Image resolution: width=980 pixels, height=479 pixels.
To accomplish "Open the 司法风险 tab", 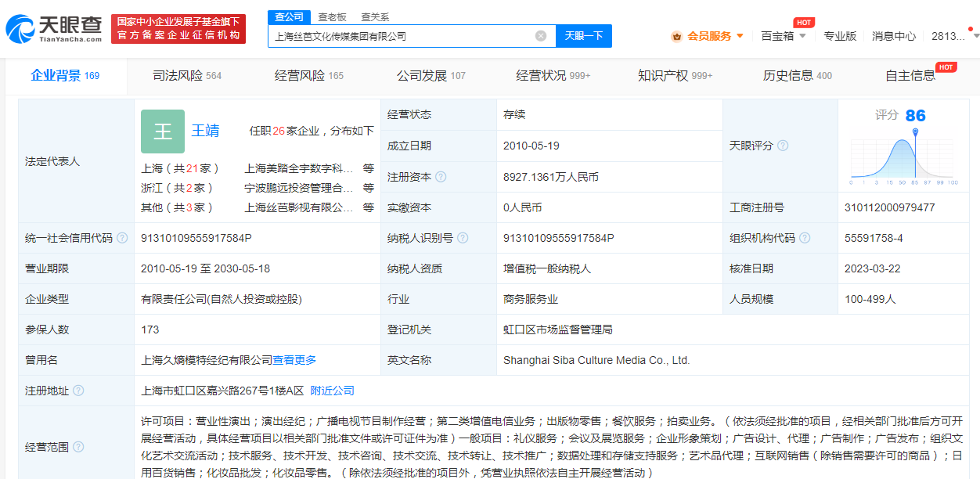I will click(187, 76).
